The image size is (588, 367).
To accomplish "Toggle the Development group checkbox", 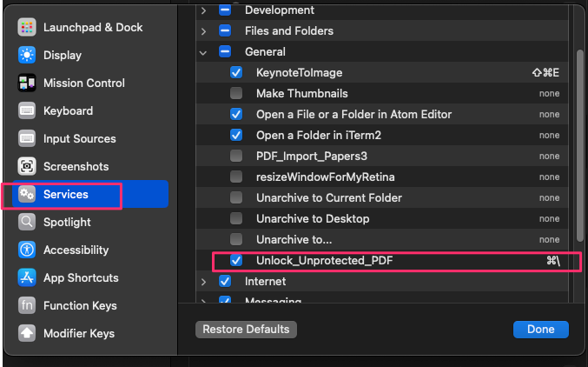I will coord(225,10).
